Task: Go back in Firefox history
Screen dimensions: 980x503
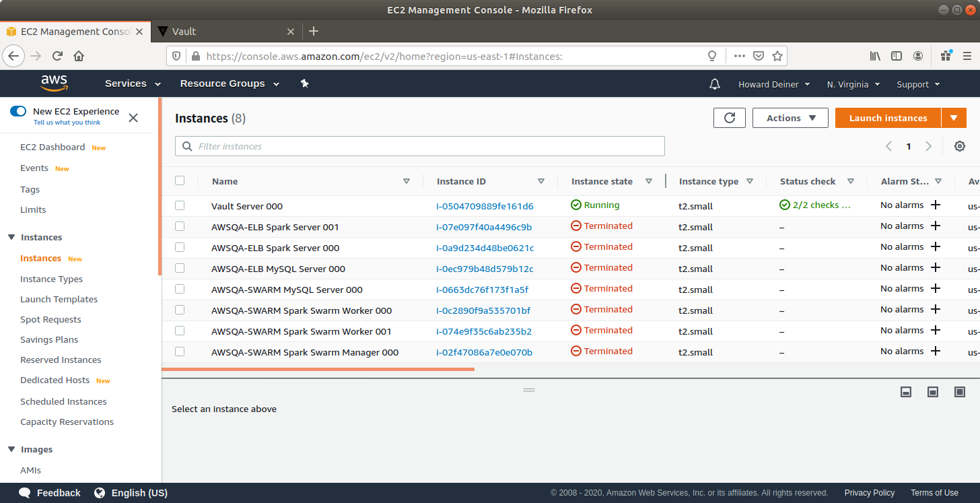Action: coord(14,56)
